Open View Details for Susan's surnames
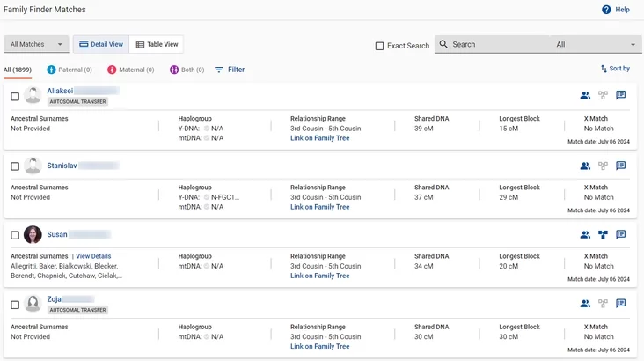 [x=93, y=256]
